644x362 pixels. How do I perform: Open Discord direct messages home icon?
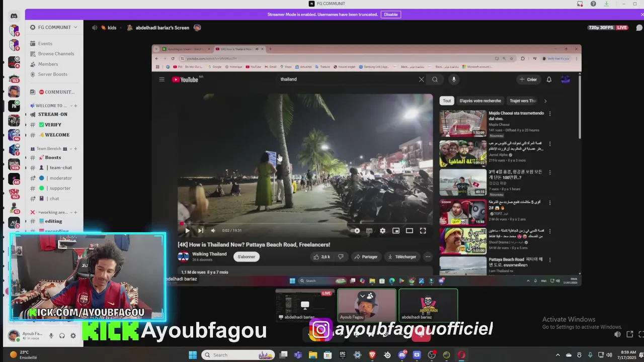[x=14, y=16]
